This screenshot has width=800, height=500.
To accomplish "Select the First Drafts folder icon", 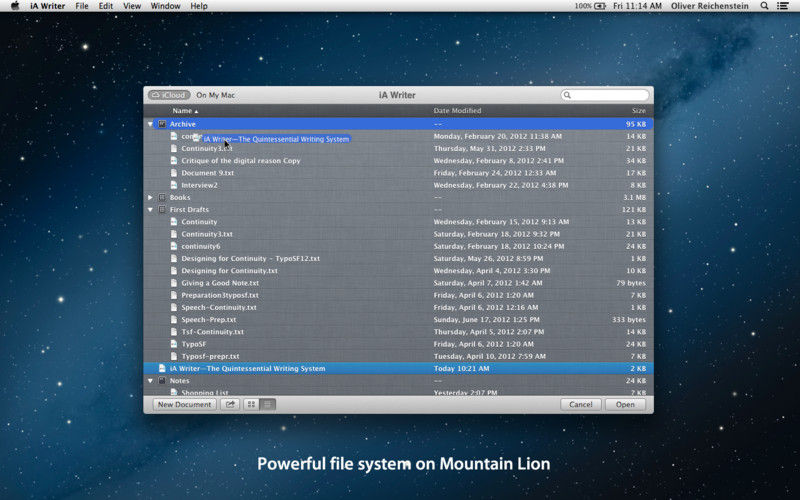I will click(x=162, y=210).
